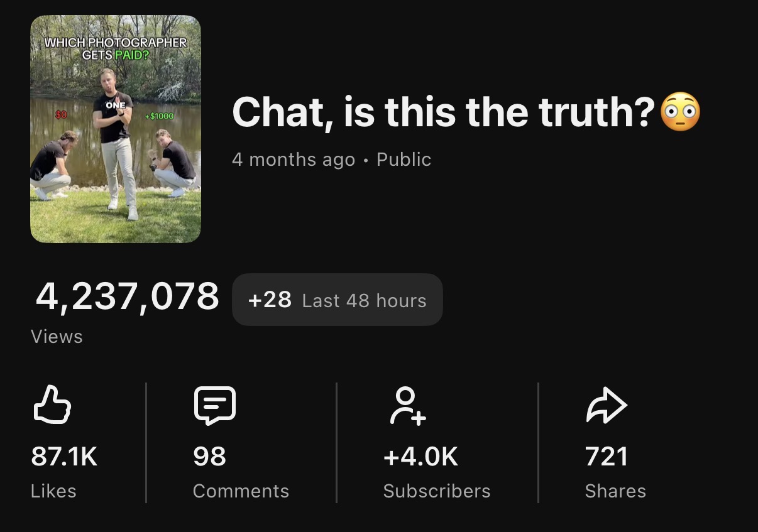This screenshot has height=532, width=758.
Task: Select the +4.0K subscribers figure
Action: 421,457
